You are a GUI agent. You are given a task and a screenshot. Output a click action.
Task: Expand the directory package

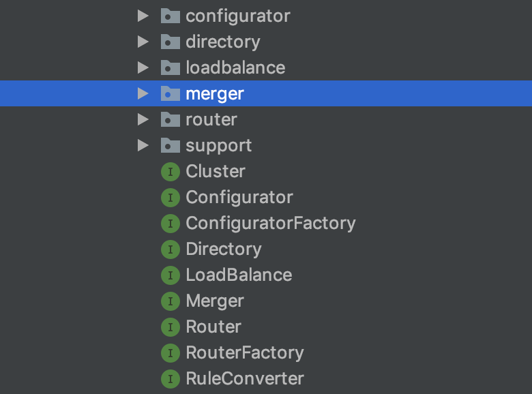[143, 42]
